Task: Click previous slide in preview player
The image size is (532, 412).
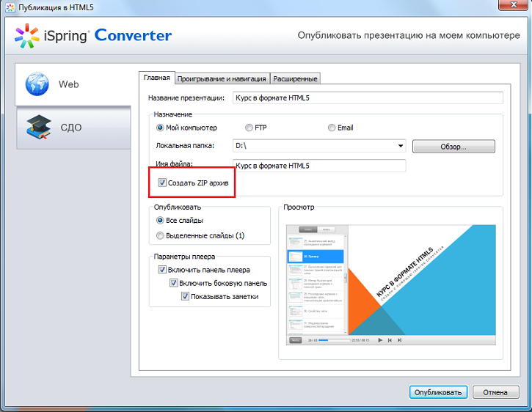Action: point(390,340)
